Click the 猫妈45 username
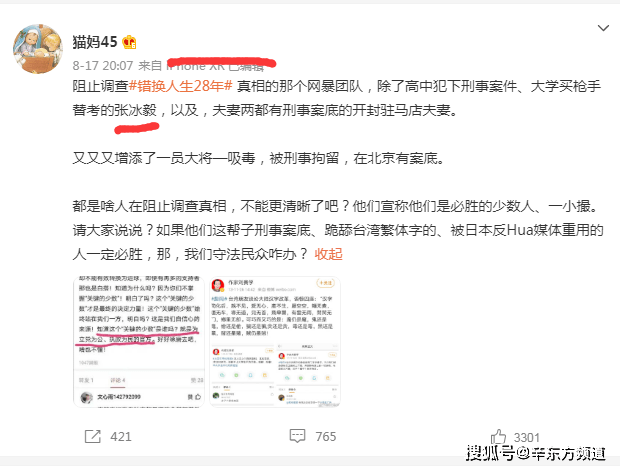620x470 pixels. coord(95,42)
